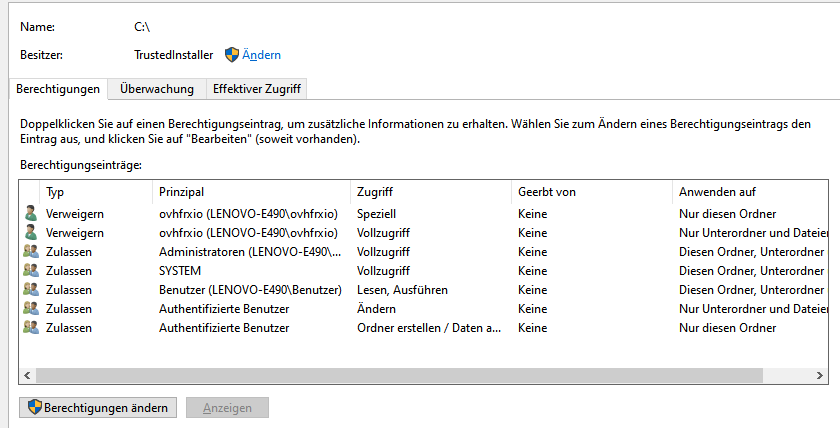Click the user icon of the Verweigern Speziell entry
The width and height of the screenshot is (840, 428).
click(31, 214)
